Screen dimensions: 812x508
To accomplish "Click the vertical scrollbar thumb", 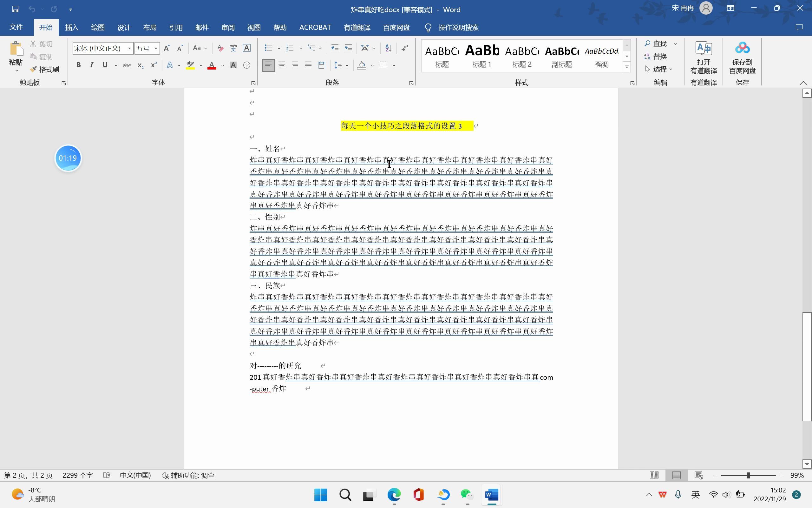I will pos(807,366).
